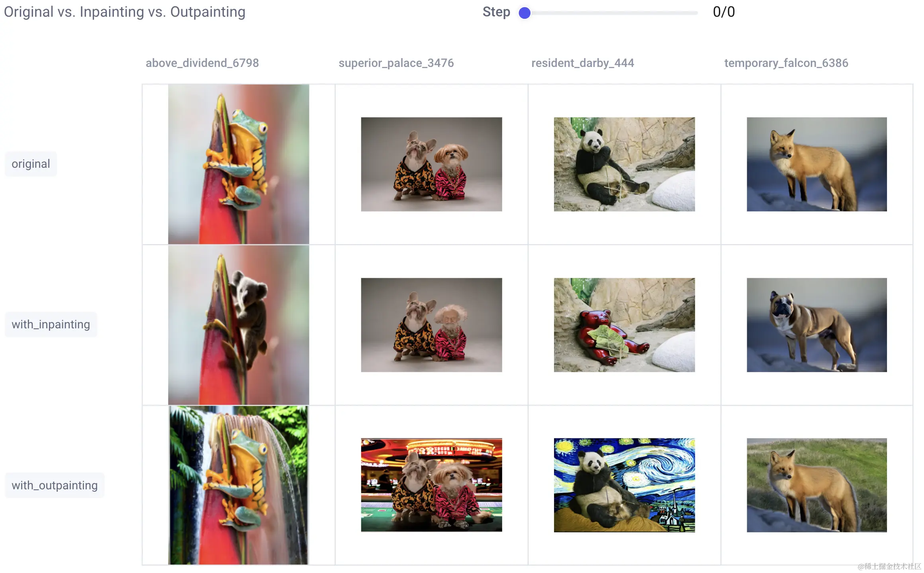Viewport: 924px width, 573px height.
Task: Open the inpainted dogs image with old man face
Action: [x=431, y=325]
